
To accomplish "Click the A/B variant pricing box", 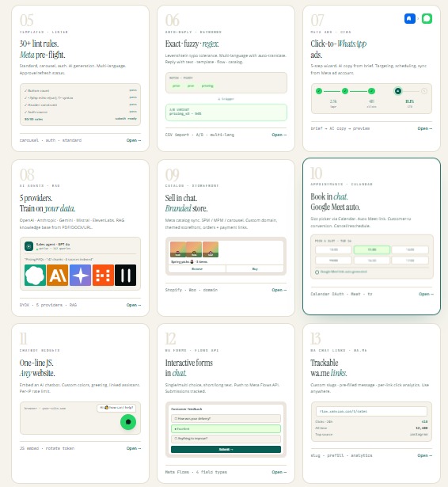I will click(x=226, y=112).
